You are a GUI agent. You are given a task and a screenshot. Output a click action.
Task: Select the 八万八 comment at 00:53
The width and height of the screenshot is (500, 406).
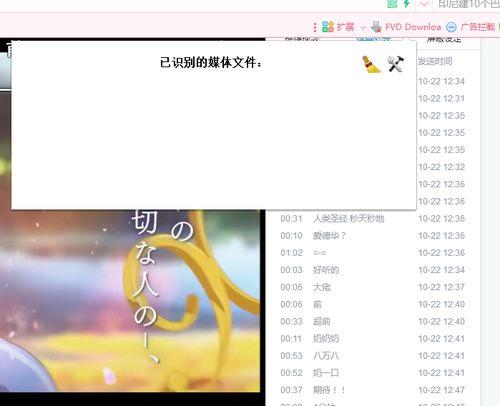coord(373,356)
